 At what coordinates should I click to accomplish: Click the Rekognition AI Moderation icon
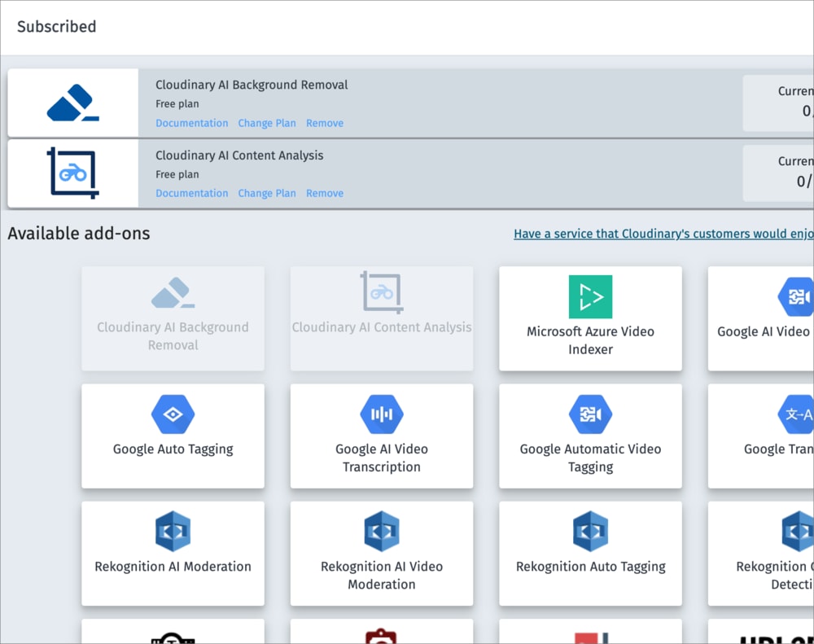click(x=173, y=532)
